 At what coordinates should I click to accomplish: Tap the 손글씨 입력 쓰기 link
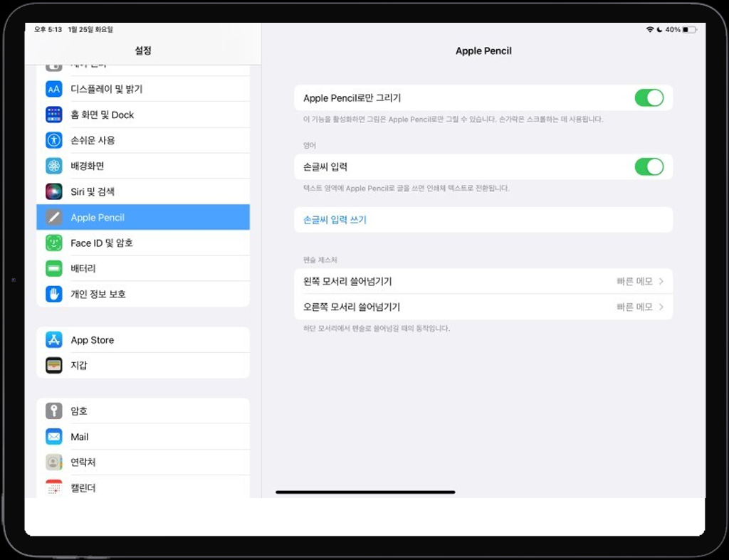point(335,219)
